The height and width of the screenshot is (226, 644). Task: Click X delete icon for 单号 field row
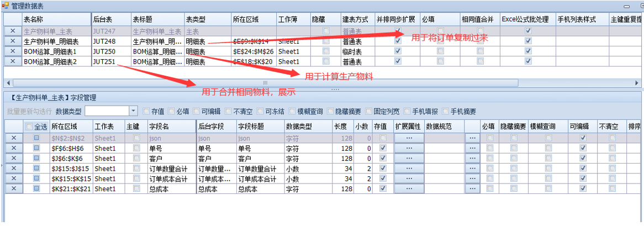click(x=14, y=149)
